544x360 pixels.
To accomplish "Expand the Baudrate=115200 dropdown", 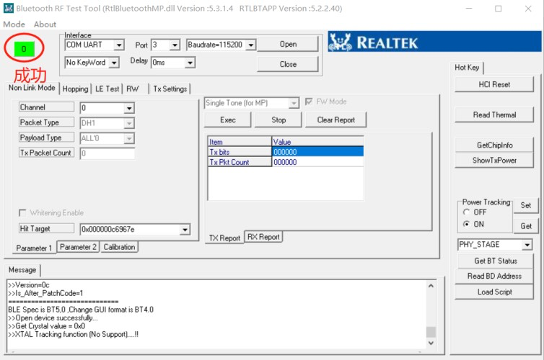I will [x=251, y=45].
